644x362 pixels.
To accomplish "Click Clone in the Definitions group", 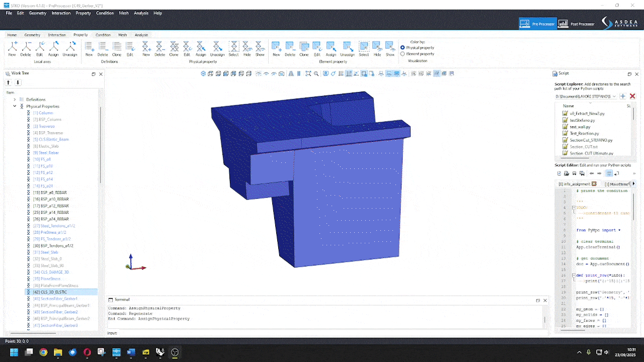I will click(x=117, y=49).
